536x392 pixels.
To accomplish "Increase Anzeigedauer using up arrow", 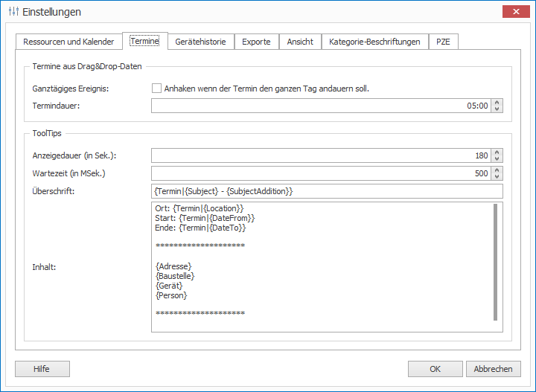I will 497,152.
